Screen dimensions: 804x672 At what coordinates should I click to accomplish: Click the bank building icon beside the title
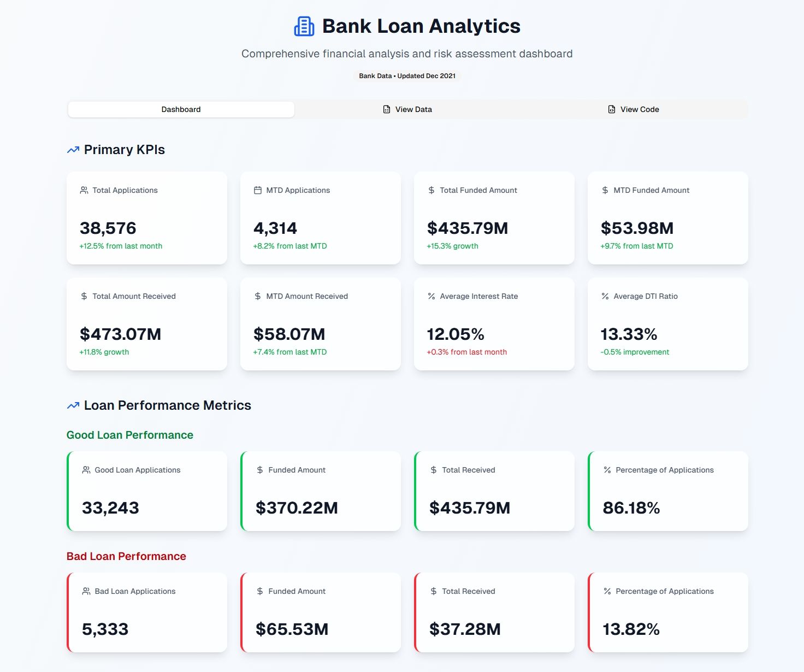[x=304, y=25]
